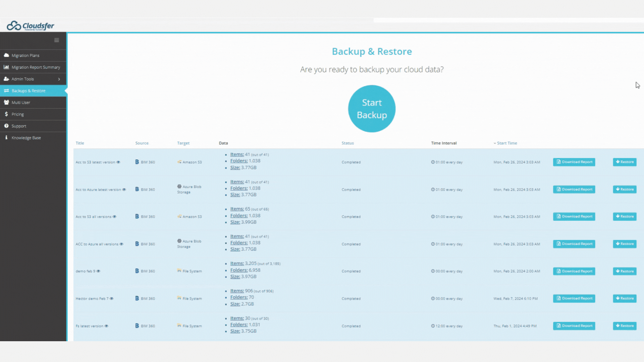Click File System icon for Hector demo Feb 7
The height and width of the screenshot is (362, 644).
click(x=179, y=298)
